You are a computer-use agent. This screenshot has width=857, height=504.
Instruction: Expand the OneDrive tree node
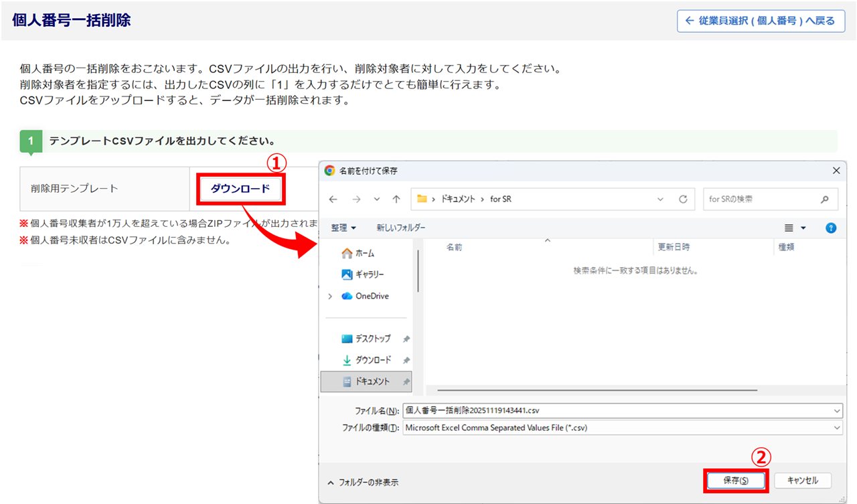pos(330,297)
